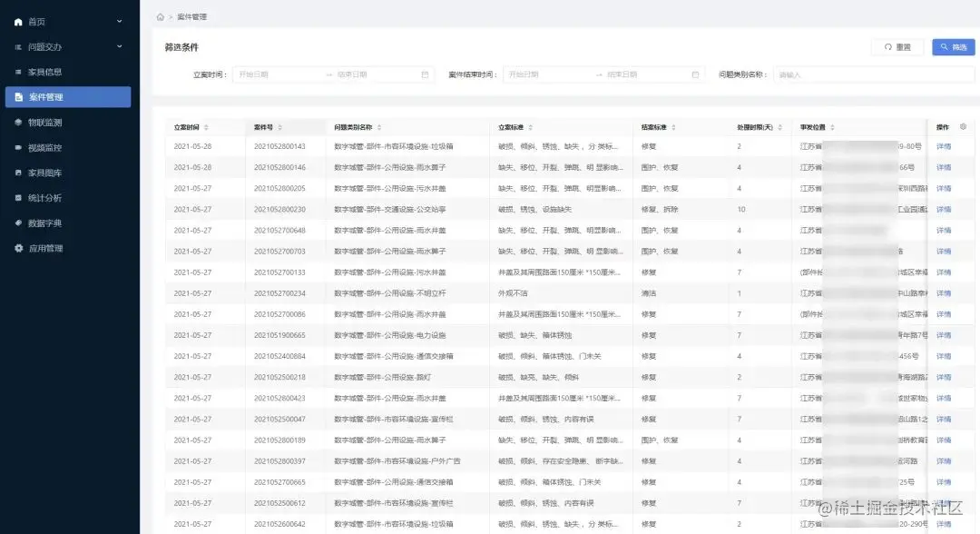This screenshot has height=534, width=980.
Task: Open the calendar icon of 案件结束时间 date range
Action: point(695,74)
